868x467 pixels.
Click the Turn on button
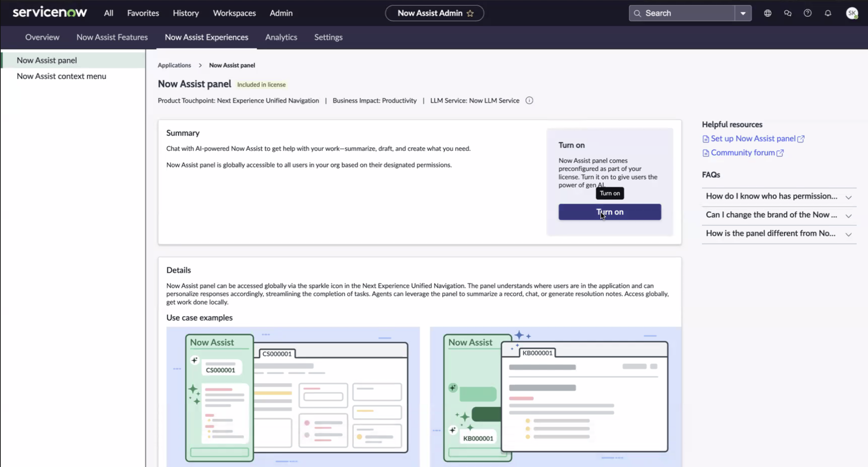pyautogui.click(x=610, y=212)
